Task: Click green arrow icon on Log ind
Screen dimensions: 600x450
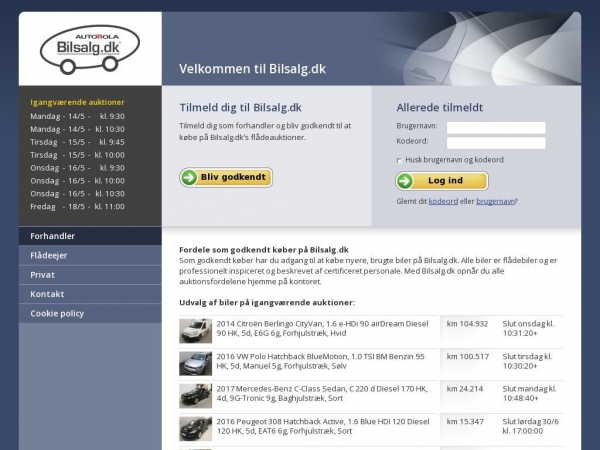Action: [405, 181]
